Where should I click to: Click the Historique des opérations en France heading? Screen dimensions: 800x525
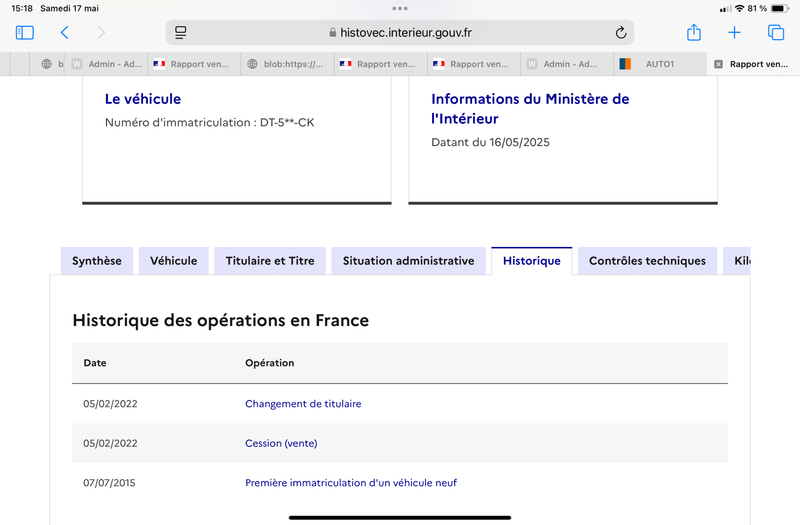coord(220,320)
